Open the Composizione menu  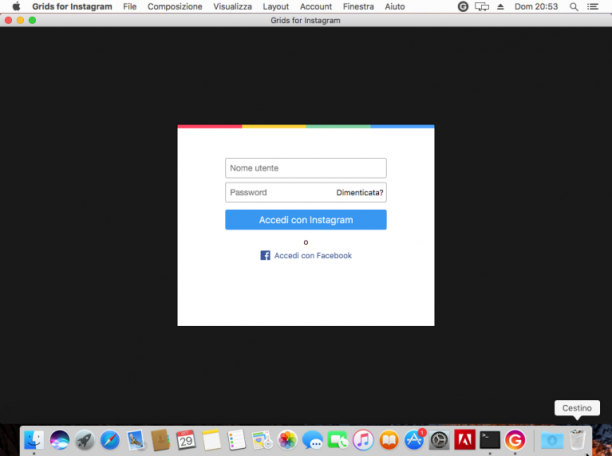point(174,6)
